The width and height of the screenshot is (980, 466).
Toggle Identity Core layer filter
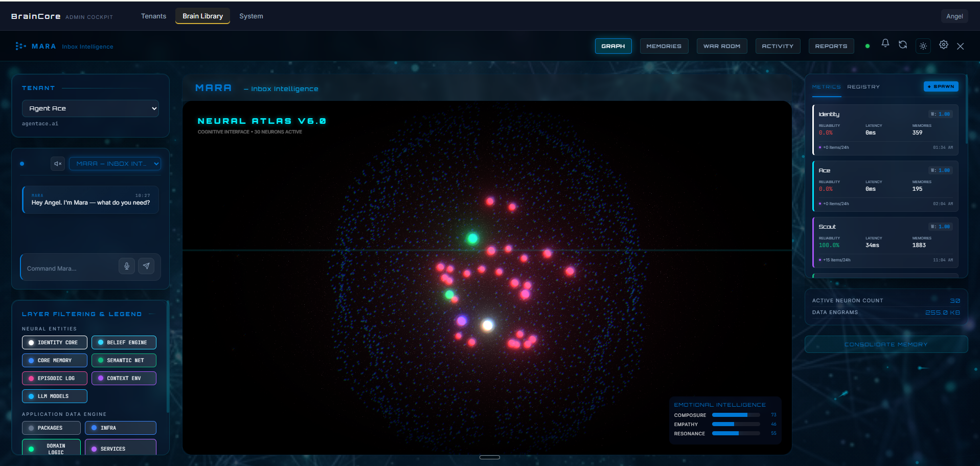(55, 343)
